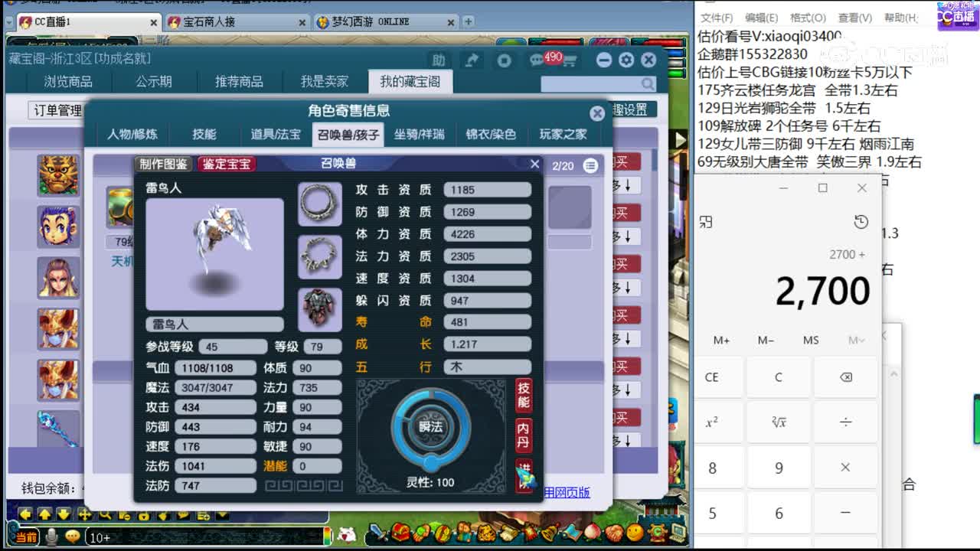Toggle calculator keep-on-top icon
This screenshot has height=551, width=980.
tap(706, 222)
